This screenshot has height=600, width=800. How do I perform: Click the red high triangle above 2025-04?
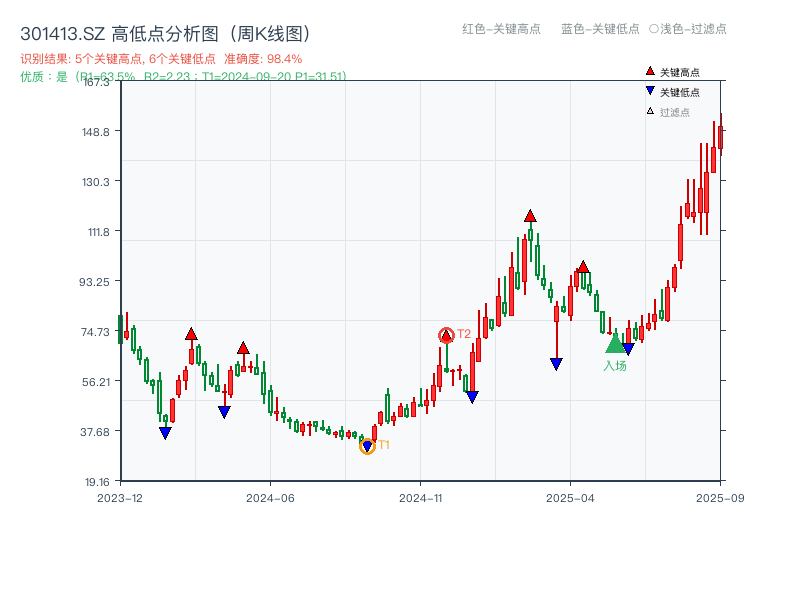[584, 267]
